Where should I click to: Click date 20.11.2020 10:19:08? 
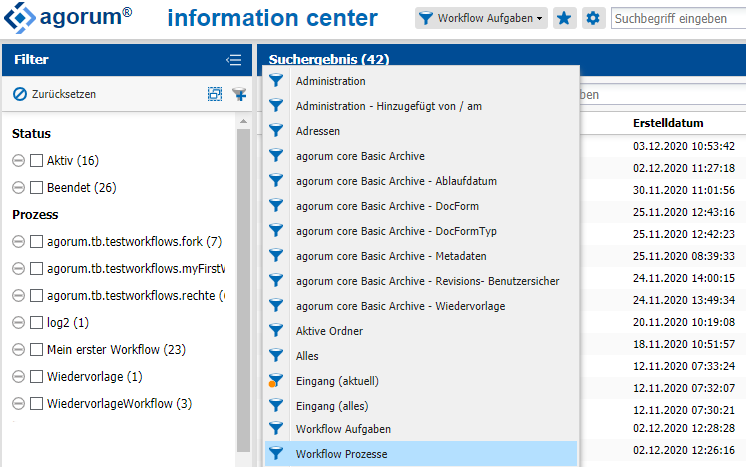tap(684, 322)
